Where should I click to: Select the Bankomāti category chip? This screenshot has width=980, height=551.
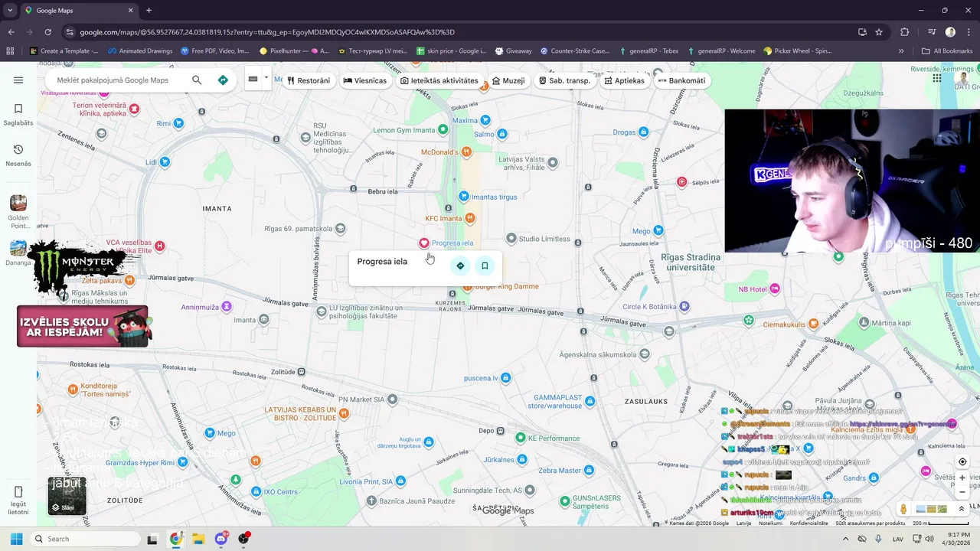(681, 80)
